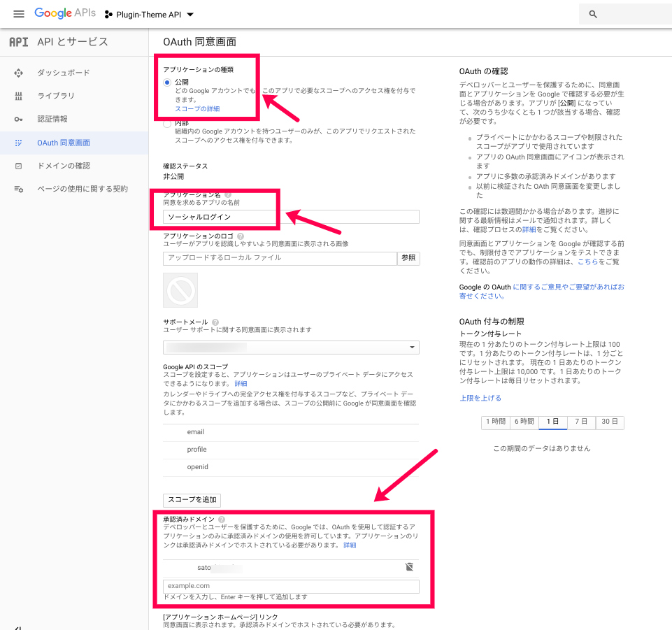
Task: Click the search bar field
Action: (x=625, y=14)
